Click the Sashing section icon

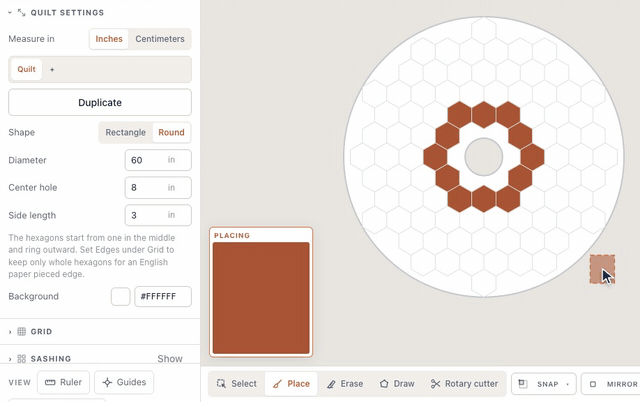click(x=22, y=359)
